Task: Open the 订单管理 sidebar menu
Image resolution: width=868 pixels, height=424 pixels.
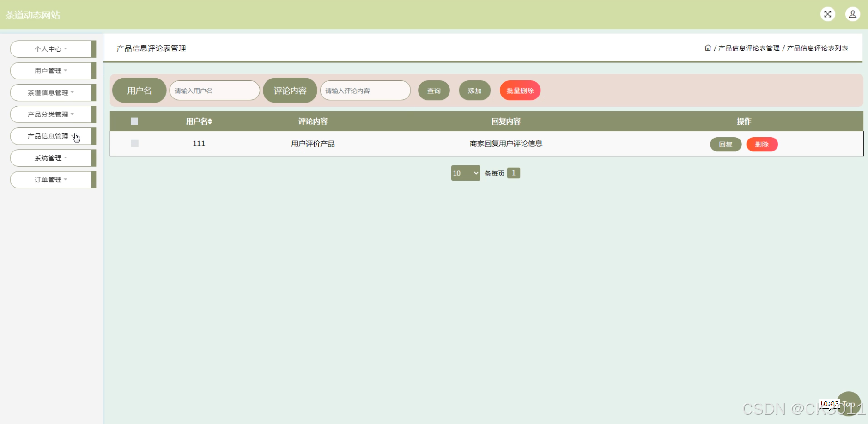Action: pos(51,180)
